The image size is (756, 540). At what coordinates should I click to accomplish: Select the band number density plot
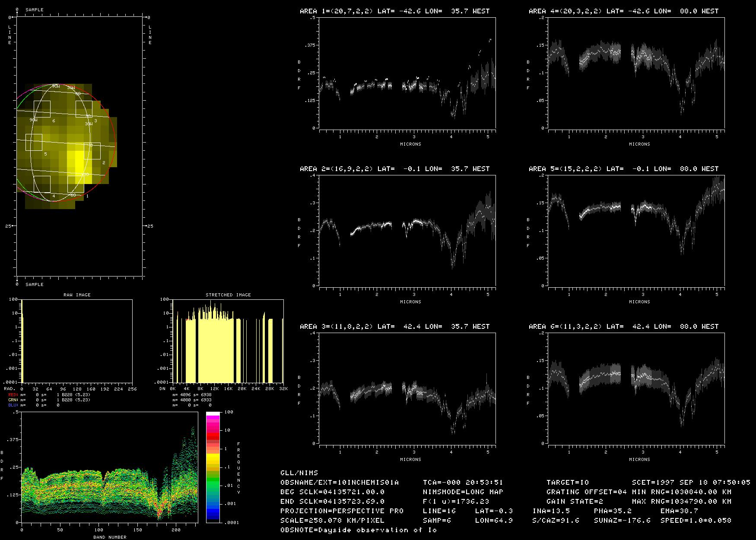pos(110,467)
